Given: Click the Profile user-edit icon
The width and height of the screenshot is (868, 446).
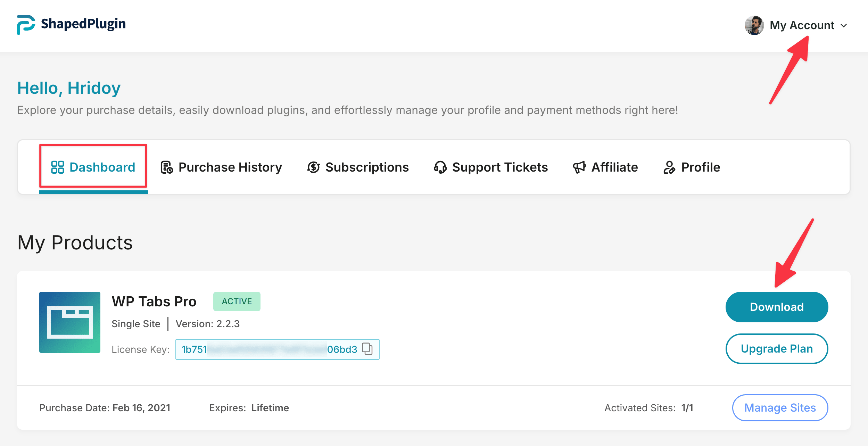Looking at the screenshot, I should tap(669, 167).
